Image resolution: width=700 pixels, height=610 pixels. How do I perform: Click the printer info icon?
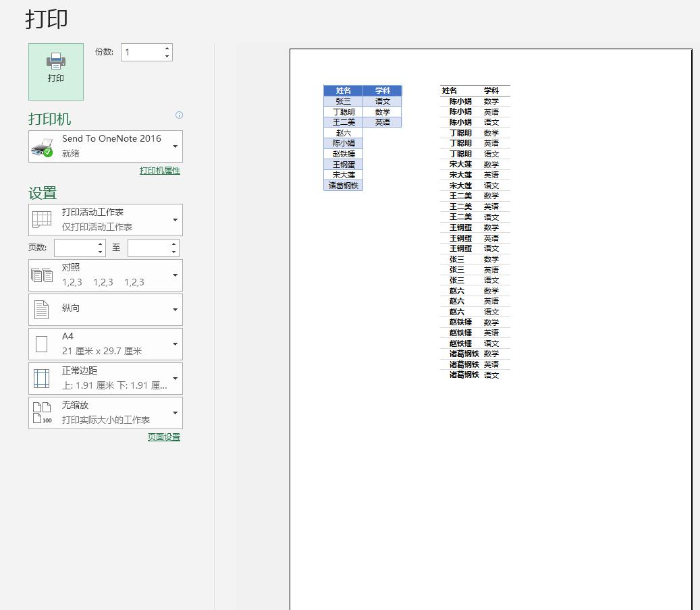pyautogui.click(x=179, y=115)
